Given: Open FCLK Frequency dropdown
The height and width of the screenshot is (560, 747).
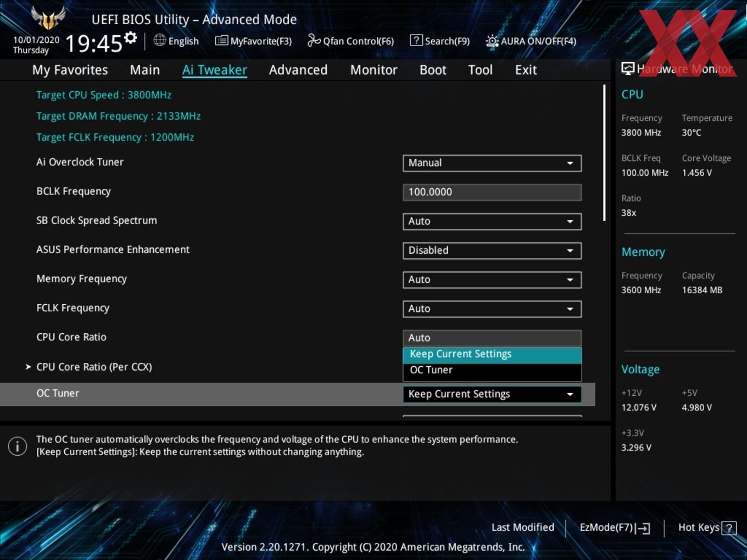Looking at the screenshot, I should click(492, 309).
